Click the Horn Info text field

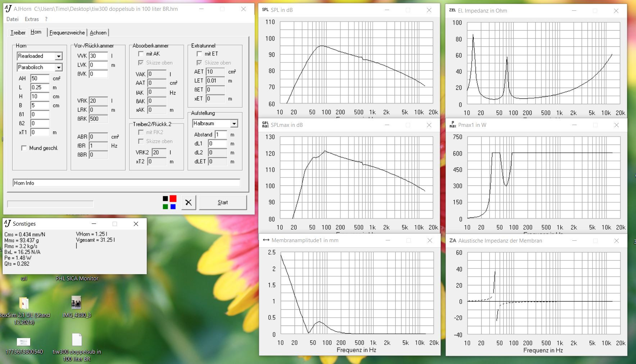pos(126,183)
